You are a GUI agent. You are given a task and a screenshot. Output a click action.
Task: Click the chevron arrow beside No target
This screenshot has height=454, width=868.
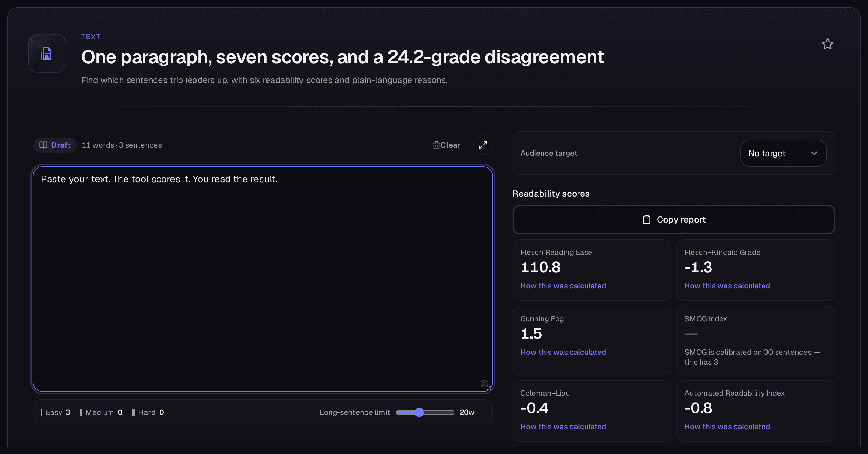click(x=814, y=154)
